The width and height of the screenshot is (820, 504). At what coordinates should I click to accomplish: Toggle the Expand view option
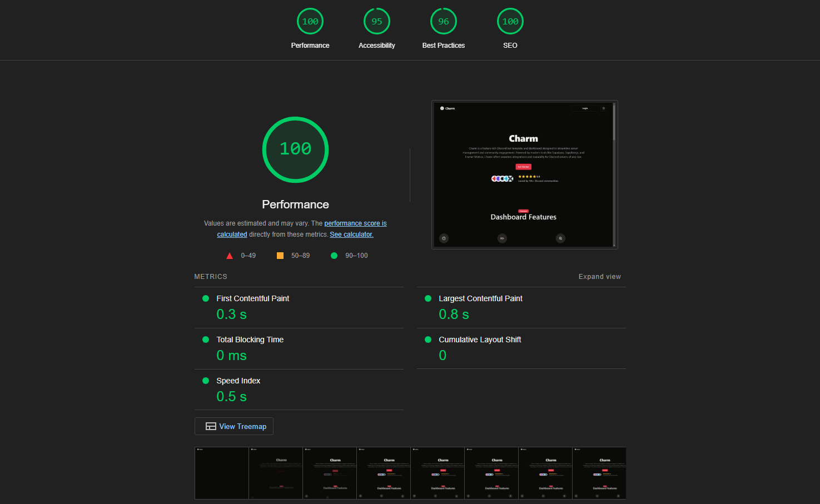[599, 277]
